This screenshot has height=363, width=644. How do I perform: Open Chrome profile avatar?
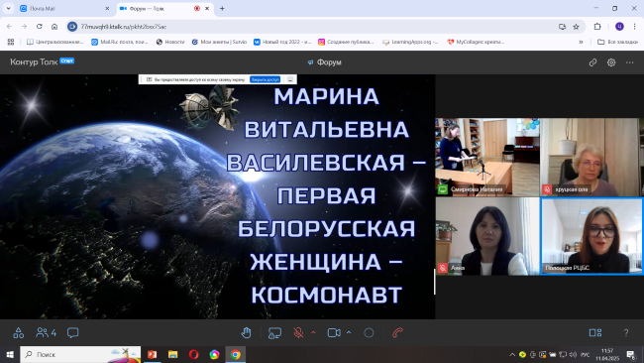619,27
